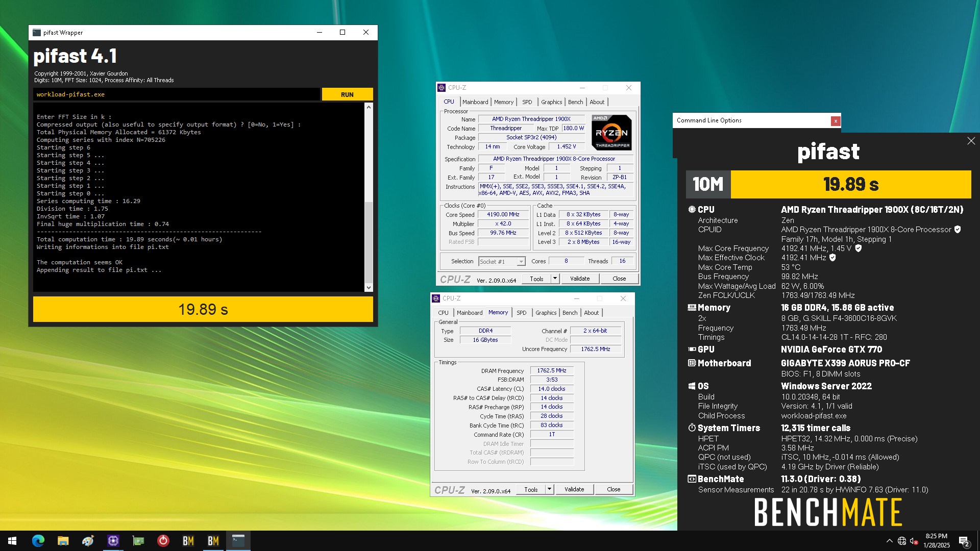Click the muted volume tray icon
980x551 pixels.
(914, 541)
